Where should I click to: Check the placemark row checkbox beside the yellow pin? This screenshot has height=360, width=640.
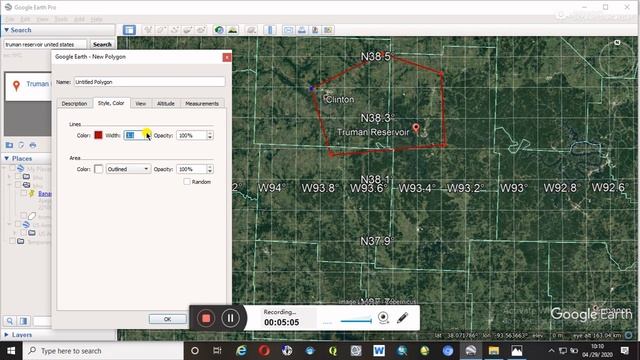coord(24,193)
